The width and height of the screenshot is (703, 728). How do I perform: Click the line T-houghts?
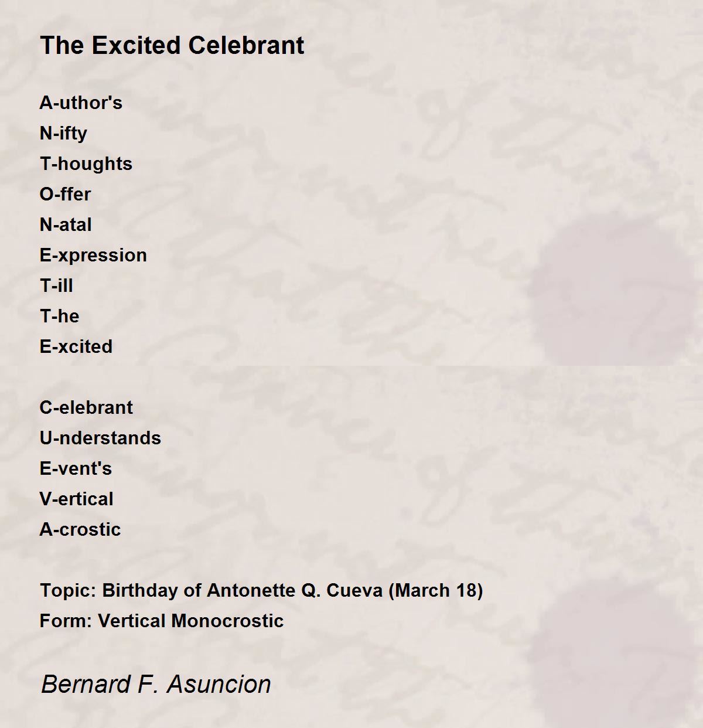coord(86,164)
